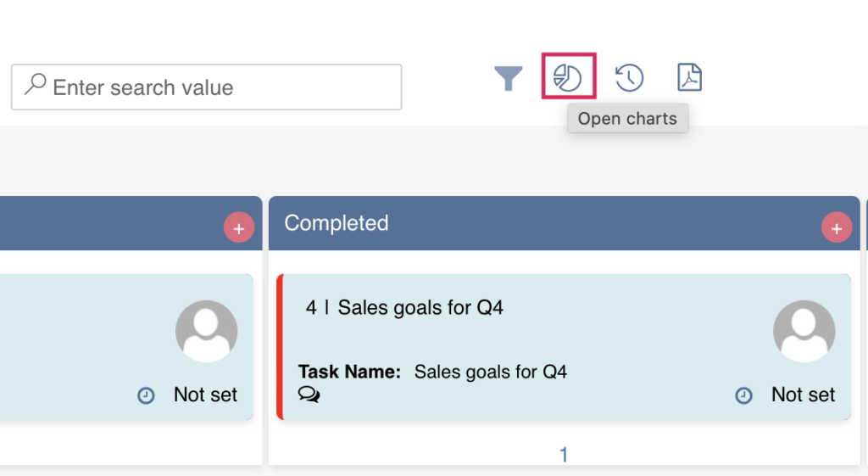Screen dimensions: 868x476
Task: Click the 'Task Name:' label on the card
Action: pyautogui.click(x=349, y=372)
